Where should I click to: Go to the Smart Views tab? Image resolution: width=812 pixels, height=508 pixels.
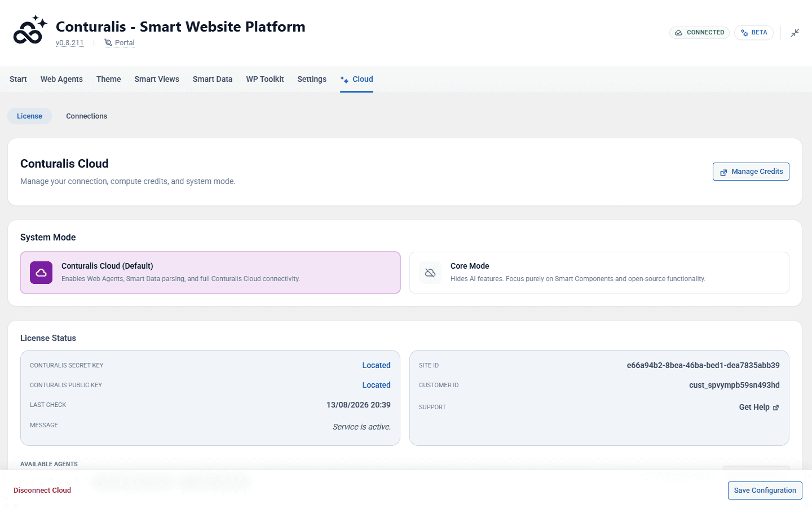click(x=157, y=79)
